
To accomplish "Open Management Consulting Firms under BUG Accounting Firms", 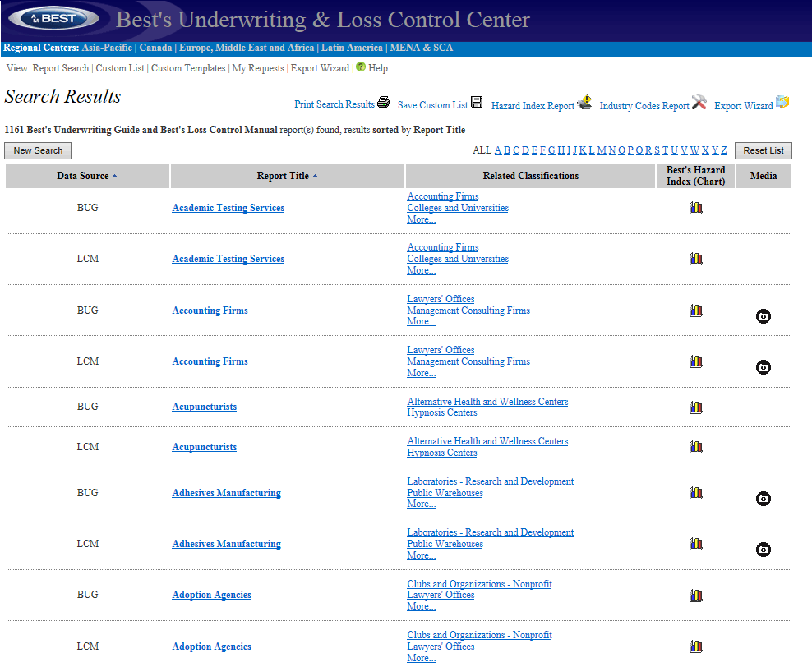I will [468, 310].
